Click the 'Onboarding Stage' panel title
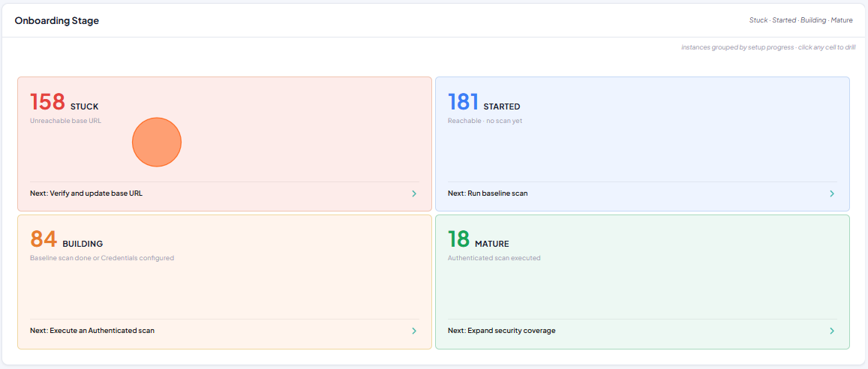 [x=57, y=21]
